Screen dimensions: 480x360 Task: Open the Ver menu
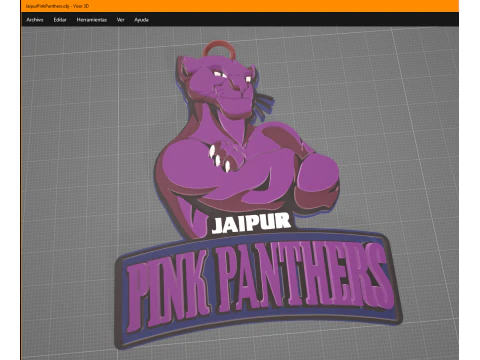120,20
